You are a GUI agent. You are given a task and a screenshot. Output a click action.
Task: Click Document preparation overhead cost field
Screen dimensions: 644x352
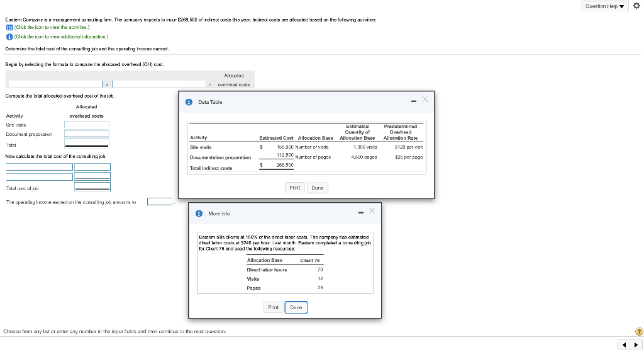point(87,133)
